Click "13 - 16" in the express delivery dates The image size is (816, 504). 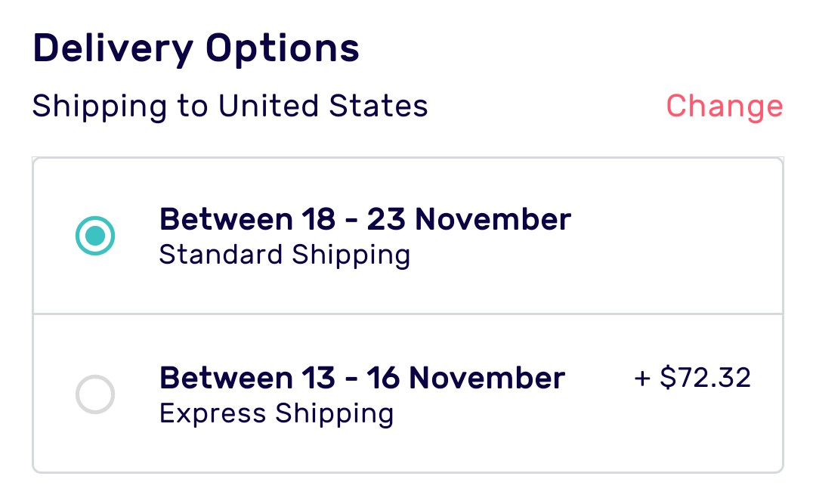pyautogui.click(x=349, y=378)
